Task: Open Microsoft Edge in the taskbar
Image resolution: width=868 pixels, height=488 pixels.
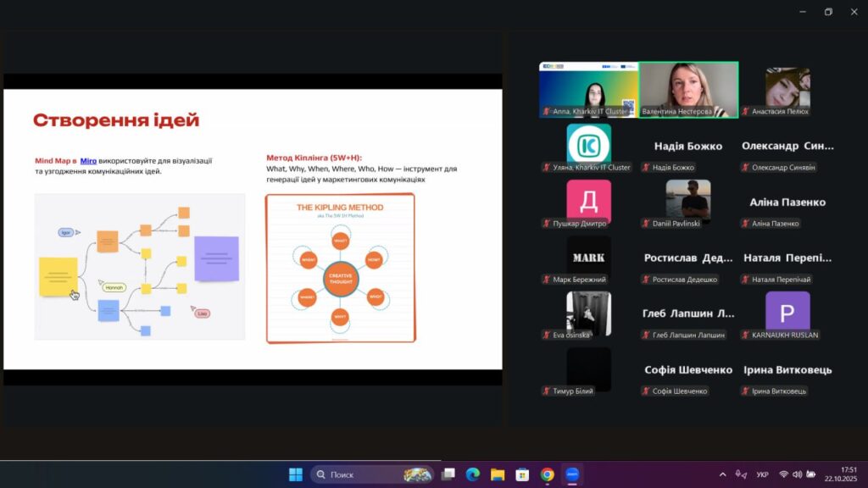Action: point(473,474)
